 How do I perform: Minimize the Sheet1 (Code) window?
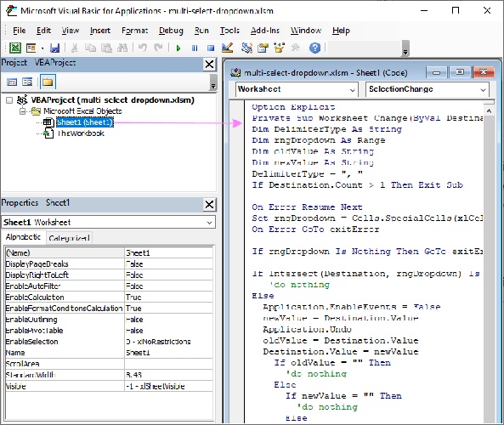pyautogui.click(x=437, y=72)
